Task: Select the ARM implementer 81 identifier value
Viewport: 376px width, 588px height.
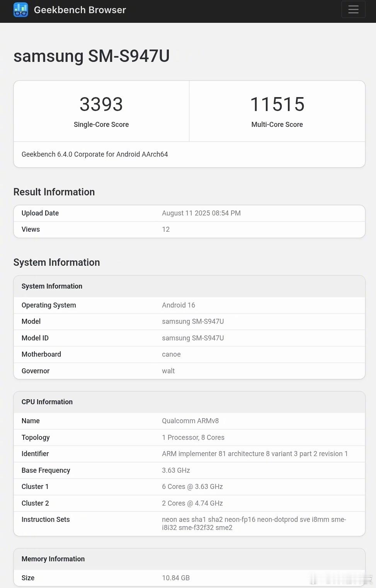Action: pyautogui.click(x=255, y=454)
